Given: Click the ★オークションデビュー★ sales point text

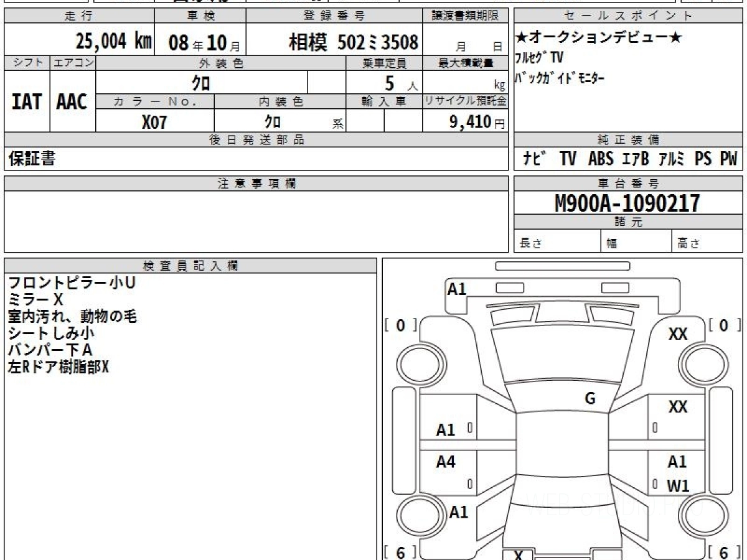Looking at the screenshot, I should pyautogui.click(x=599, y=39).
